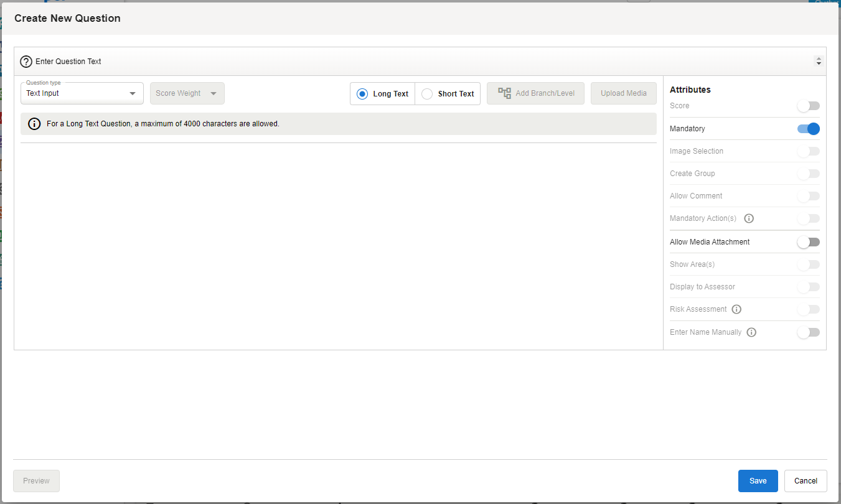Enable the Allow Media Attachment switch

pos(809,242)
